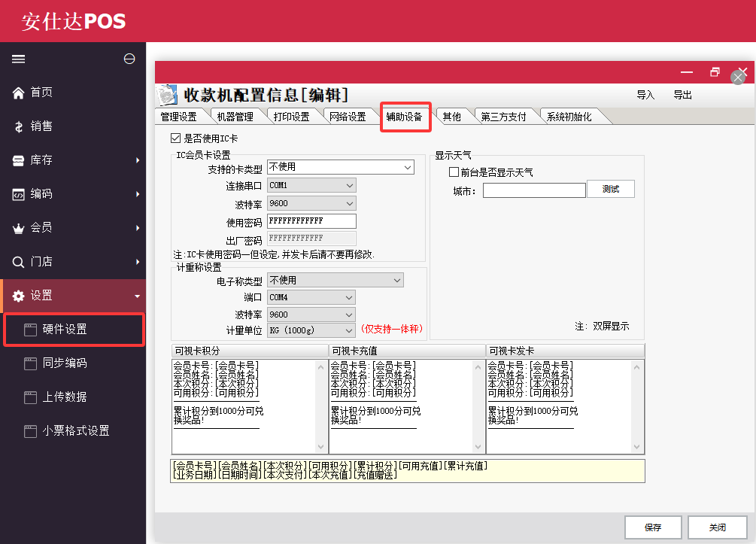Enable 前台是否显示天气 checkbox

tap(454, 172)
